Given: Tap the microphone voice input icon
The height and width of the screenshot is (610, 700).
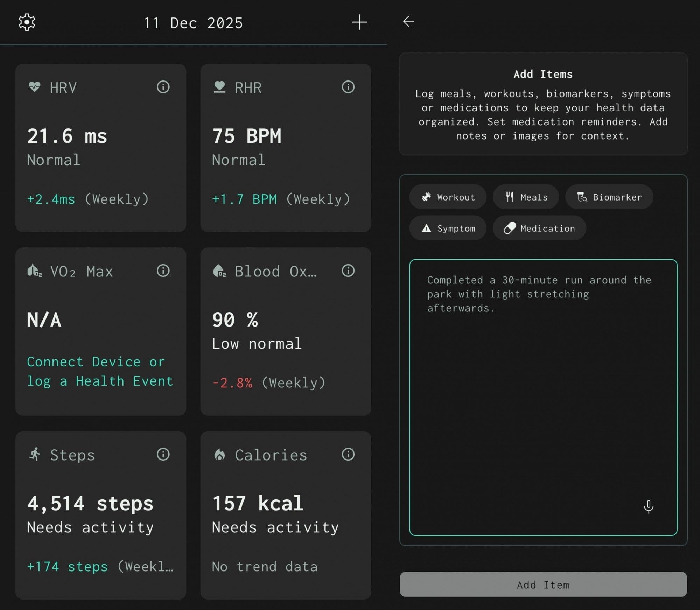Looking at the screenshot, I should [x=648, y=506].
